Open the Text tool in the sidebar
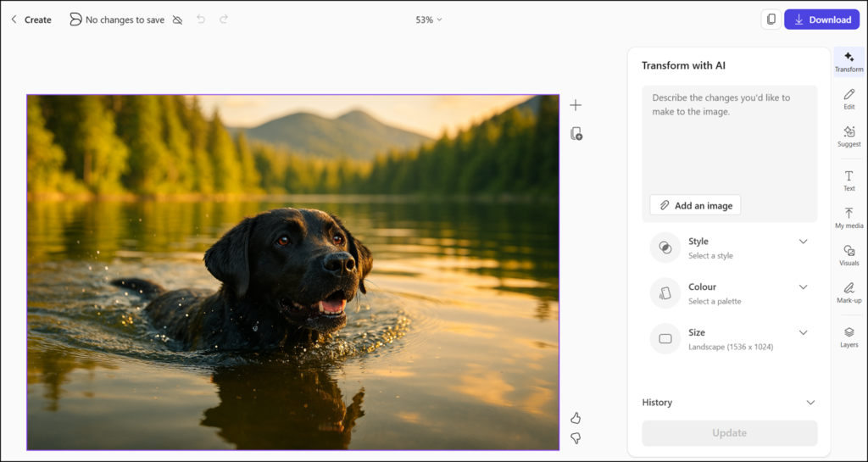This screenshot has width=868, height=462. click(849, 181)
